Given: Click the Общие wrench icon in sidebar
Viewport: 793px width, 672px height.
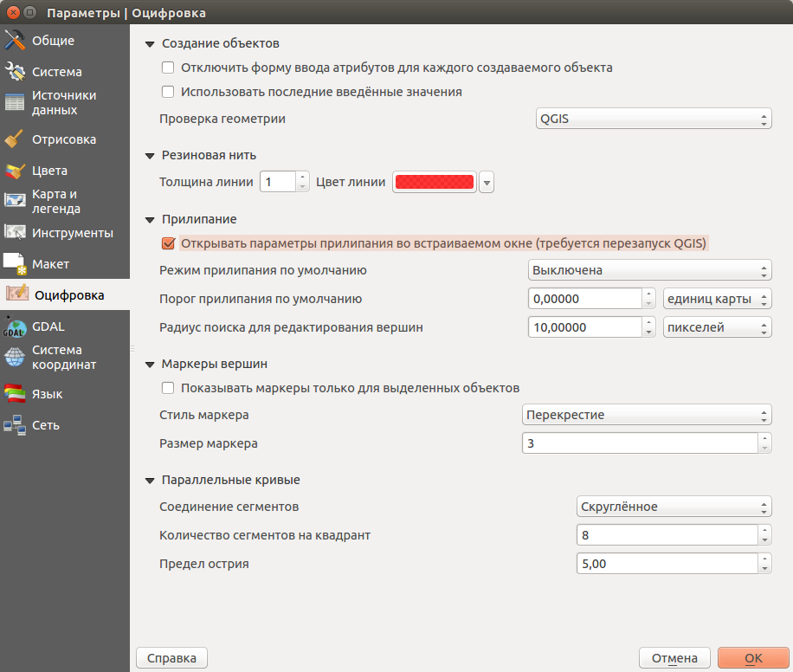Looking at the screenshot, I should click(15, 41).
